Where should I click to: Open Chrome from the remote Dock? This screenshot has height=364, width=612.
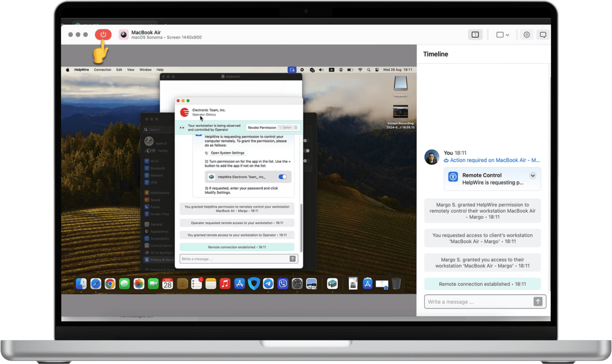(x=110, y=284)
